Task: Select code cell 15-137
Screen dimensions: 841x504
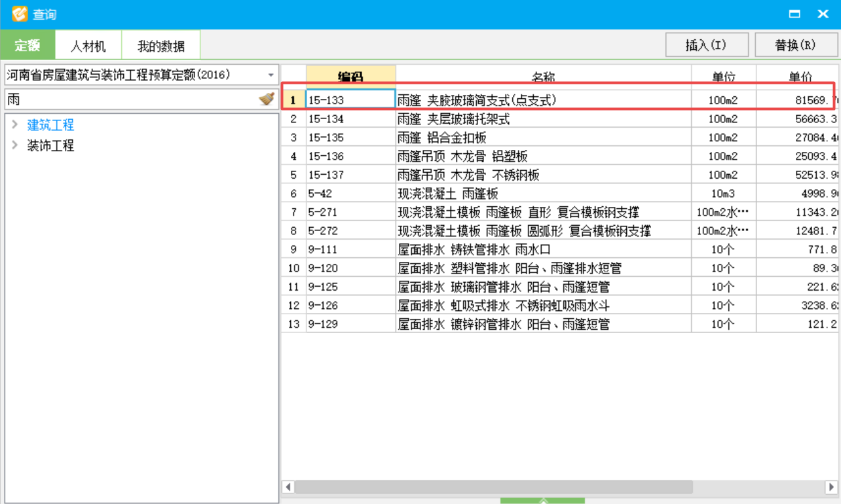Action: coord(351,175)
